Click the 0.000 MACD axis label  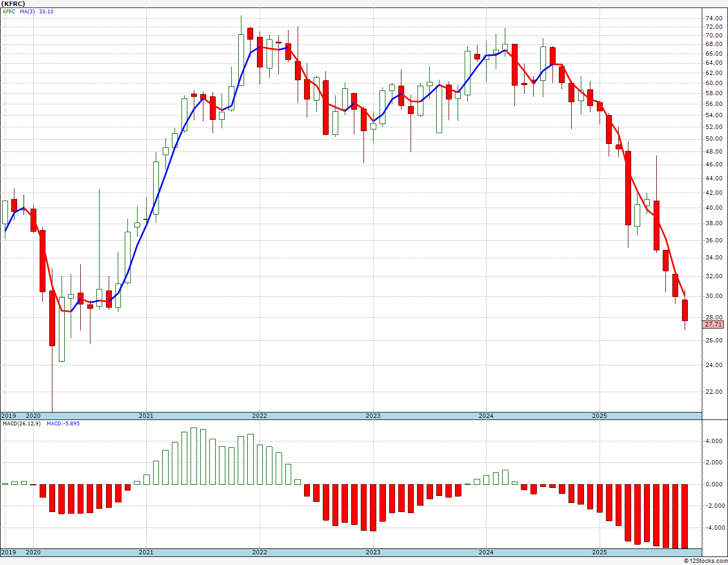(x=714, y=484)
